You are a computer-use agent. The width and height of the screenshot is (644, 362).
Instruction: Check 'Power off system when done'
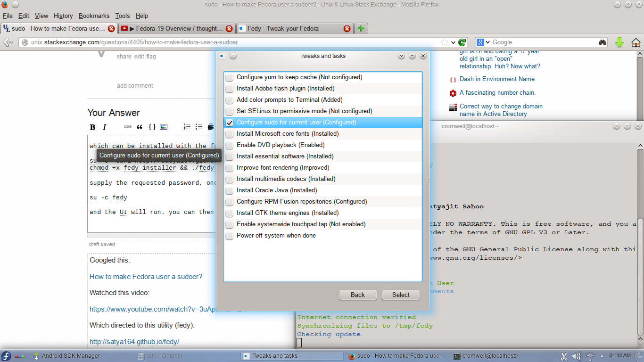[x=229, y=236]
